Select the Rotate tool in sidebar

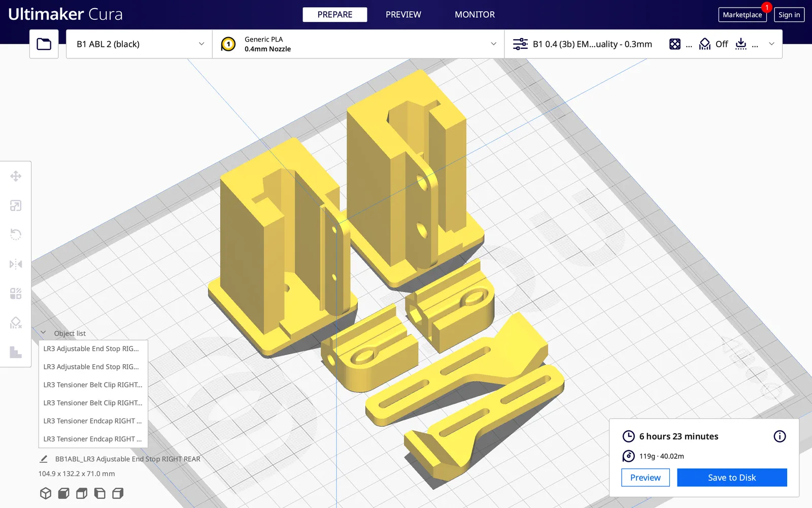coord(16,235)
